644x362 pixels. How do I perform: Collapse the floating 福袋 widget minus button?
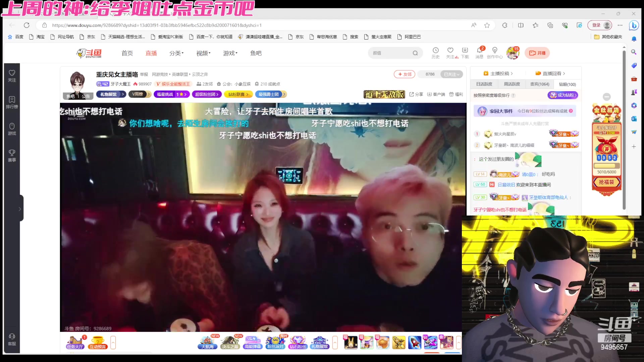click(x=606, y=97)
